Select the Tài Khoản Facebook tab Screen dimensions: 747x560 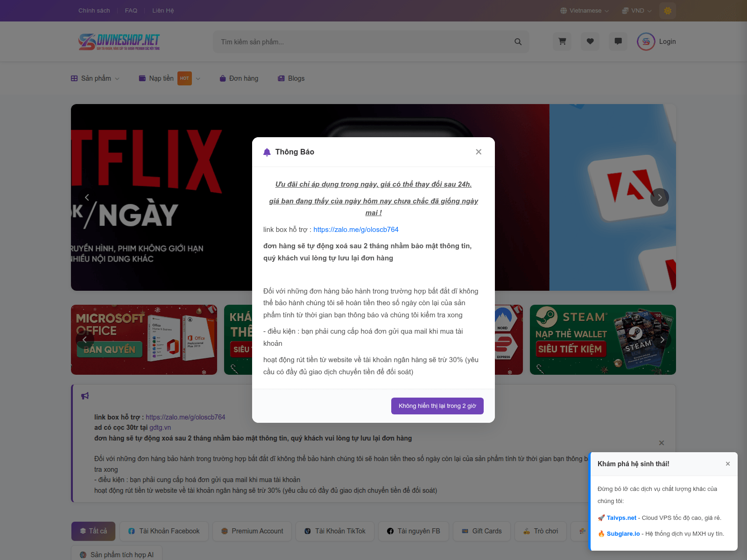[164, 531]
